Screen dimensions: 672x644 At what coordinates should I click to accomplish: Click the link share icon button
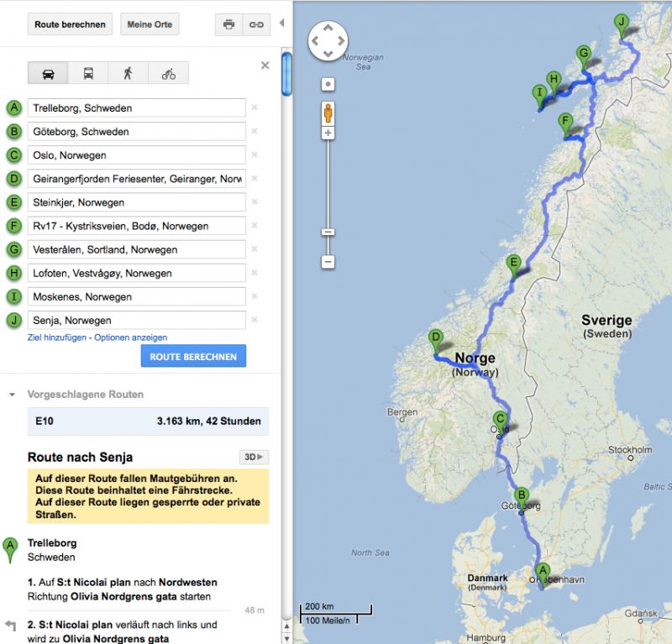point(254,24)
